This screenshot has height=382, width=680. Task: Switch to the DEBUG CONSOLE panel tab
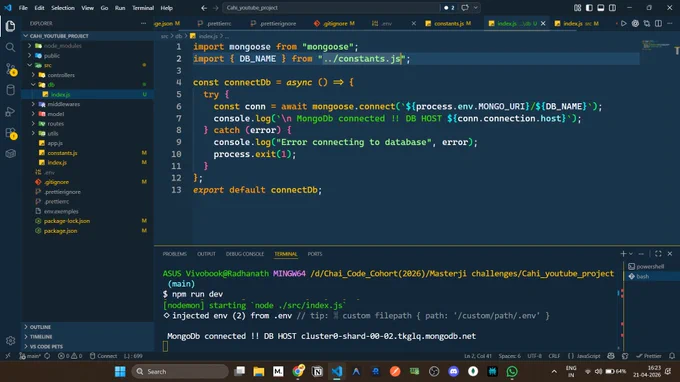[x=245, y=254]
